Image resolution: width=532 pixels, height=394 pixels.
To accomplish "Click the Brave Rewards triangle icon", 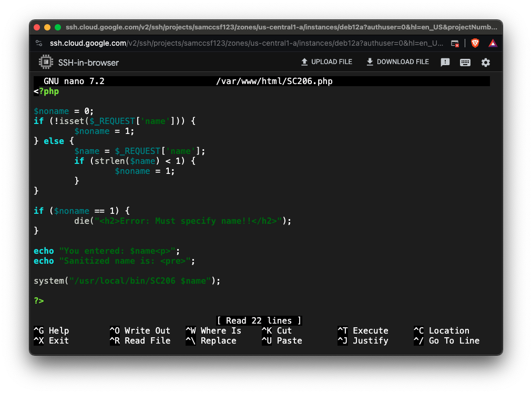I will 493,43.
